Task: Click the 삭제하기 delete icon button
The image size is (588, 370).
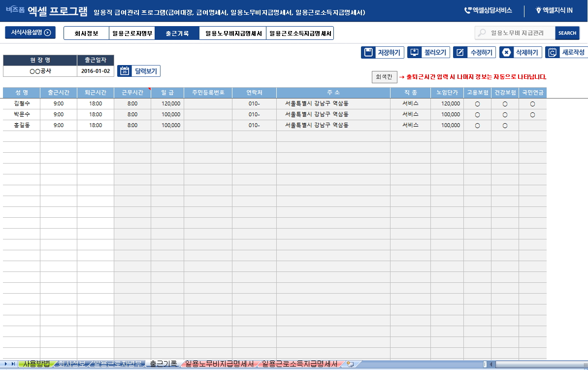Action: (x=506, y=53)
